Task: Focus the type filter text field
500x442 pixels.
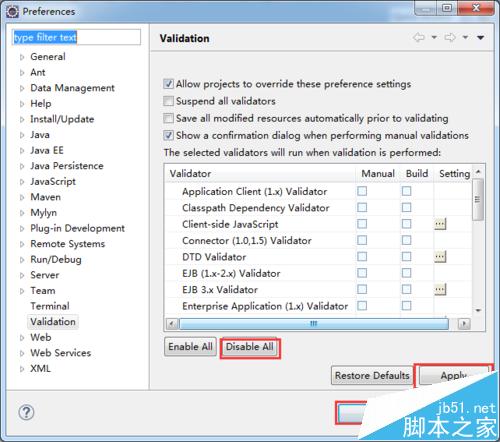Action: coord(76,37)
